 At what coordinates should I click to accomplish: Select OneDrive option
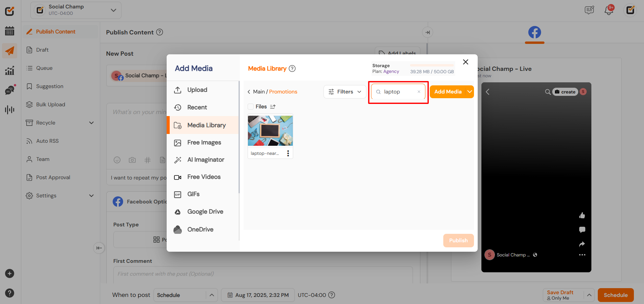(203, 229)
